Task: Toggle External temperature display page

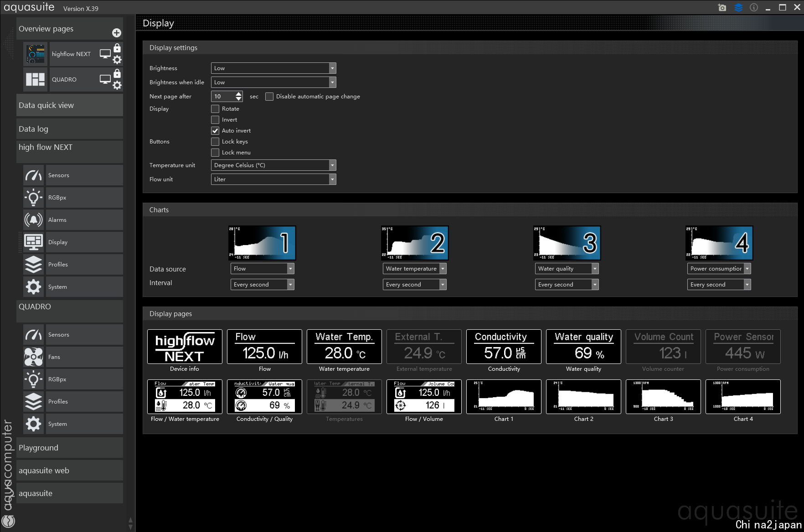Action: (x=424, y=347)
